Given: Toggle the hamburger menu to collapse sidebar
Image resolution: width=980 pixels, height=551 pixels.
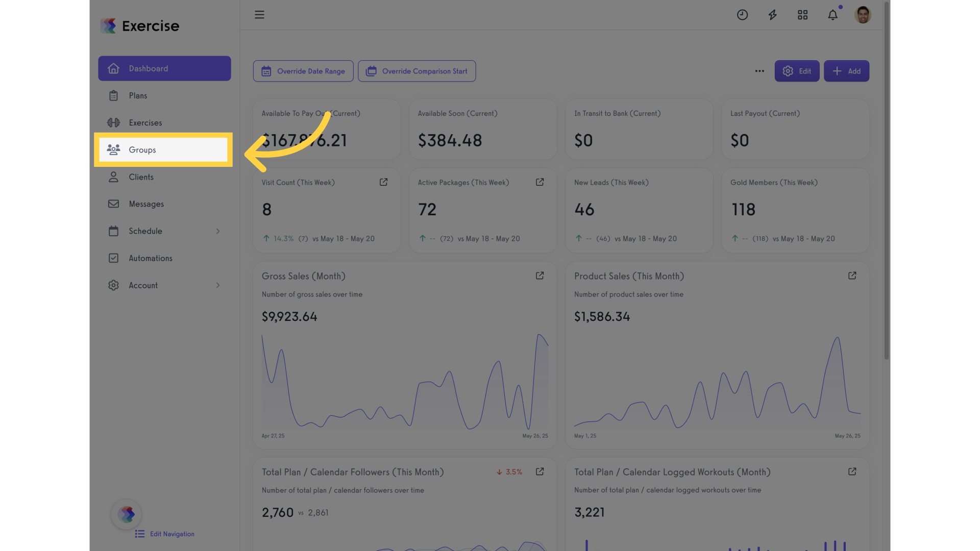Looking at the screenshot, I should point(259,15).
